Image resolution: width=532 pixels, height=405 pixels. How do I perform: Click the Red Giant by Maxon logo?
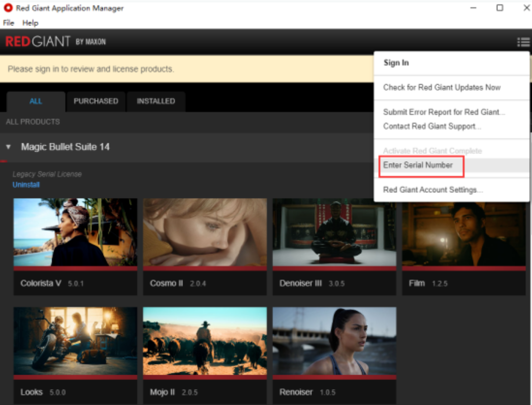(x=56, y=42)
